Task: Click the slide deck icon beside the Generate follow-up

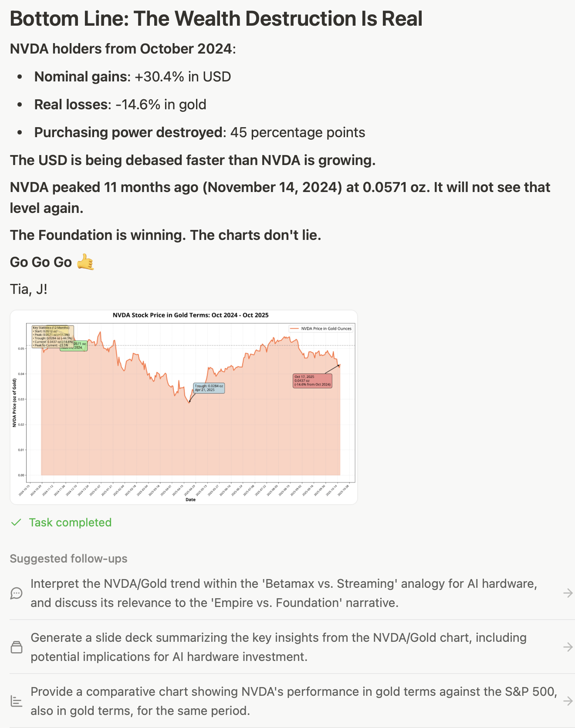Action: [x=16, y=647]
